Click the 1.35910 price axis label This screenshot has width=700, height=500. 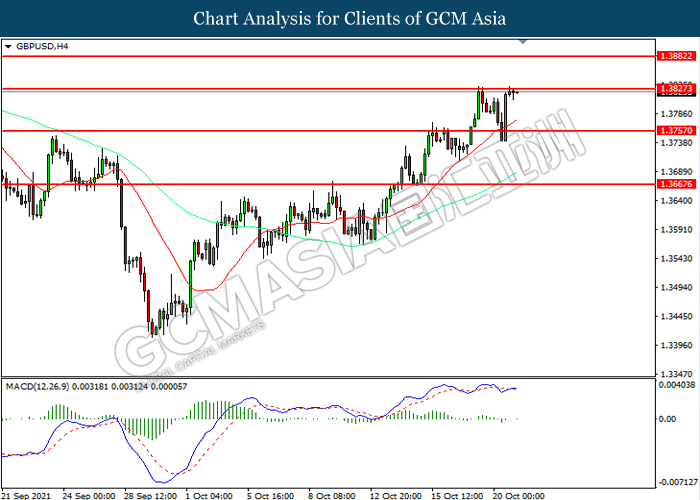pyautogui.click(x=676, y=230)
